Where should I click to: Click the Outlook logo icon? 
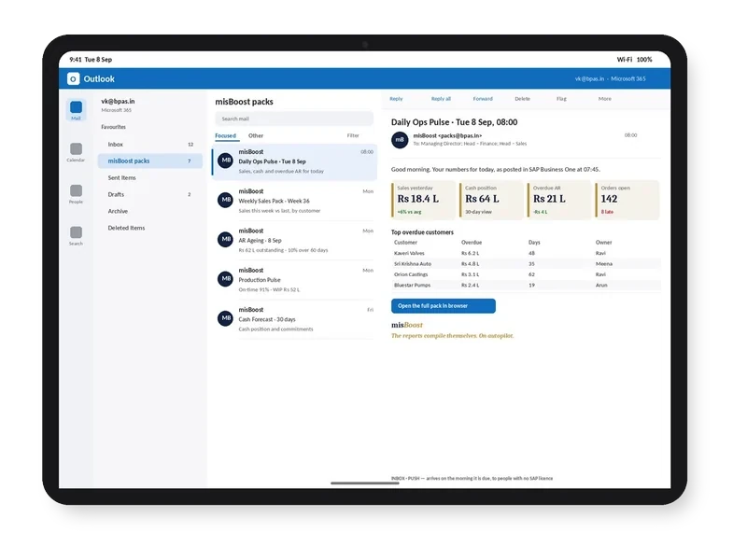73,78
